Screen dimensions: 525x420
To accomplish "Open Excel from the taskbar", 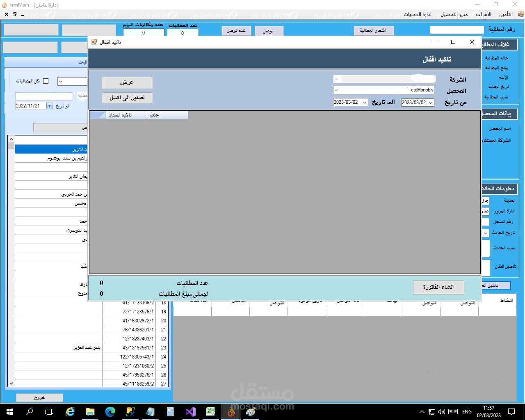I will tap(211, 412).
